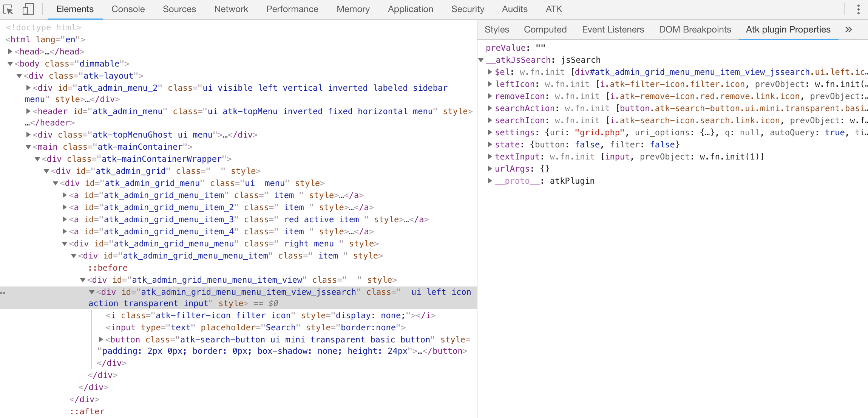Open the ATK tab
The width and height of the screenshot is (868, 418).
[553, 9]
